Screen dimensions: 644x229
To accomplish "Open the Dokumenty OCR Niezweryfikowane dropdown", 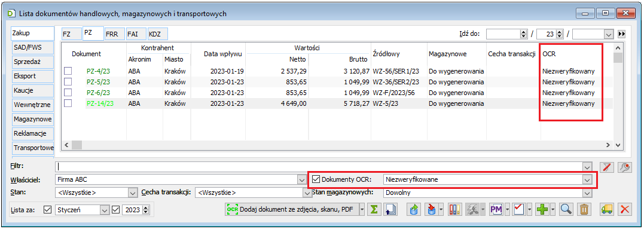I will [x=587, y=179].
